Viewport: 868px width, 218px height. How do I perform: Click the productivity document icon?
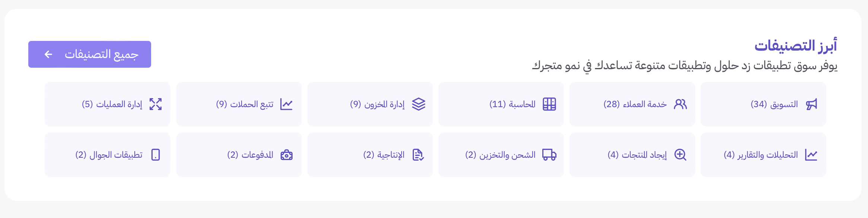click(418, 155)
